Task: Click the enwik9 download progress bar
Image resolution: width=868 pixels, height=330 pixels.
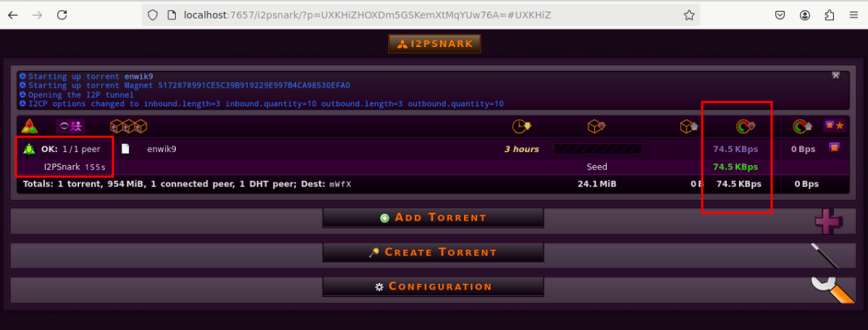Action: tap(598, 148)
